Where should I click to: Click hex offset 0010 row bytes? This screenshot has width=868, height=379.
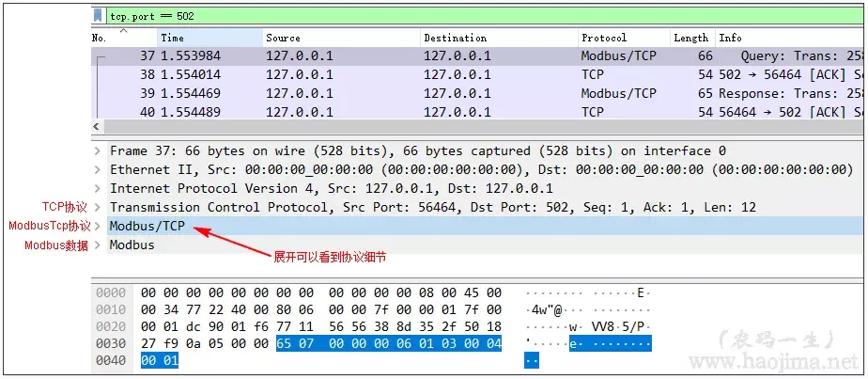(x=321, y=309)
